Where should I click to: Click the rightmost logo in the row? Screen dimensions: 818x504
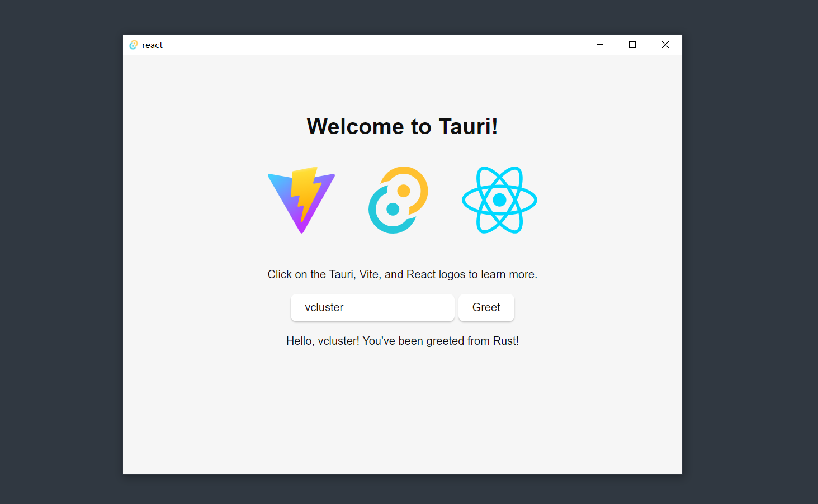click(499, 200)
